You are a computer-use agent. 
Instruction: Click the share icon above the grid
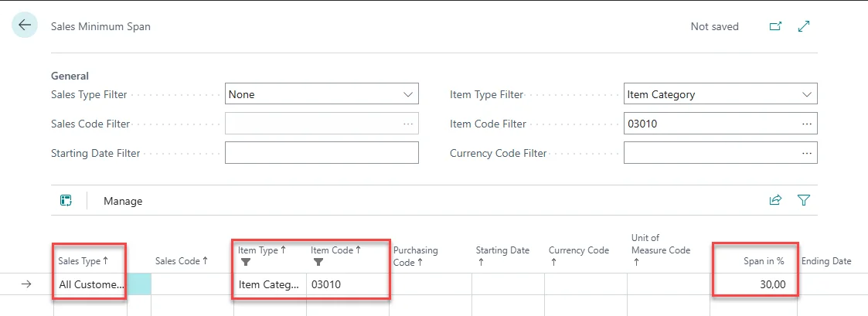click(775, 200)
